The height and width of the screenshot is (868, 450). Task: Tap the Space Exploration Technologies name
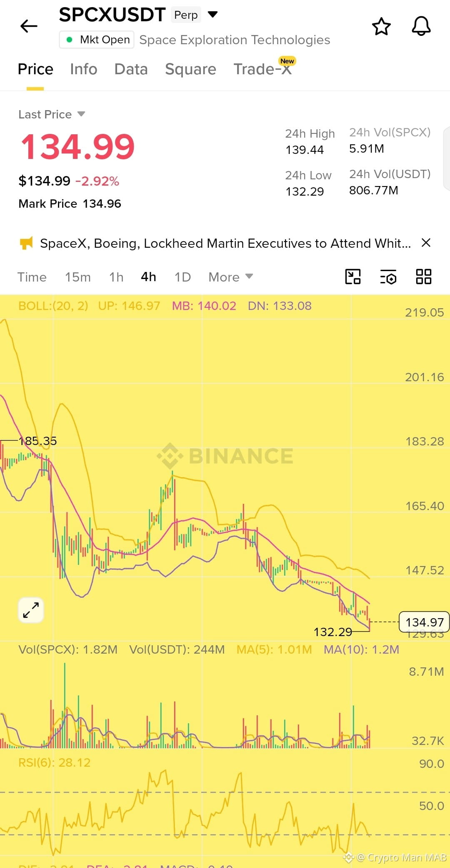[235, 40]
